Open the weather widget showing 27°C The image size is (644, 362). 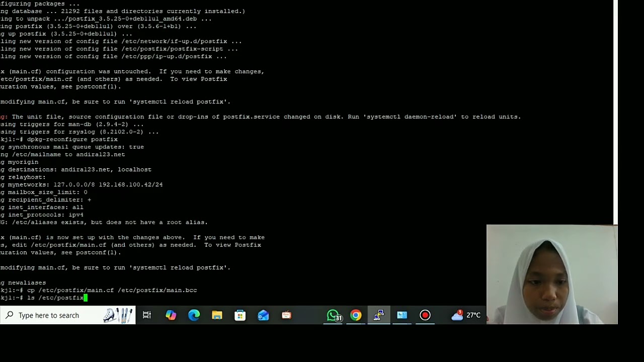466,315
